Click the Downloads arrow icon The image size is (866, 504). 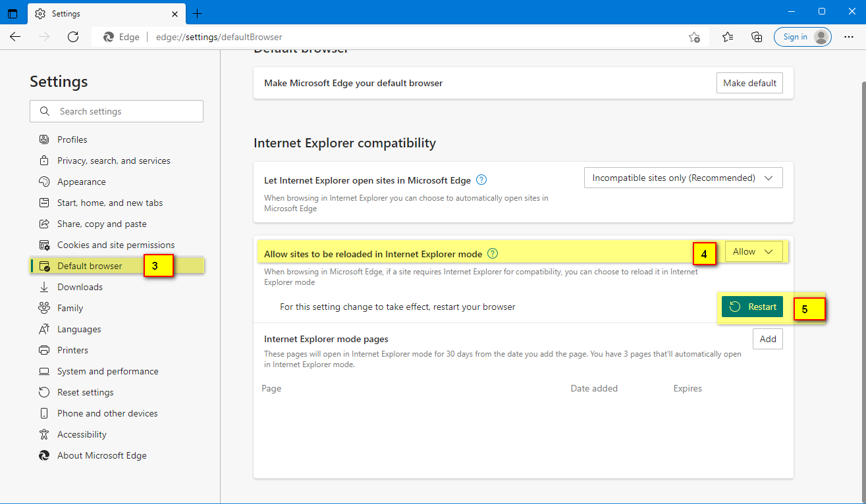pos(44,287)
